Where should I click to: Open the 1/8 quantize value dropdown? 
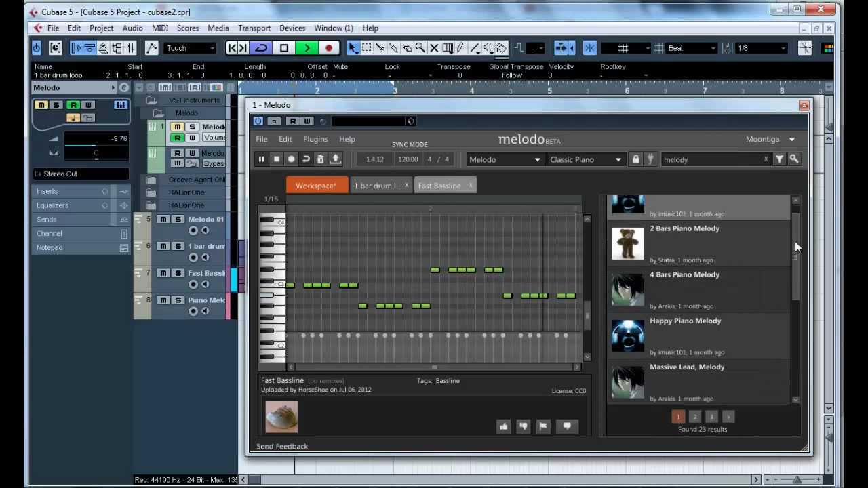[761, 48]
